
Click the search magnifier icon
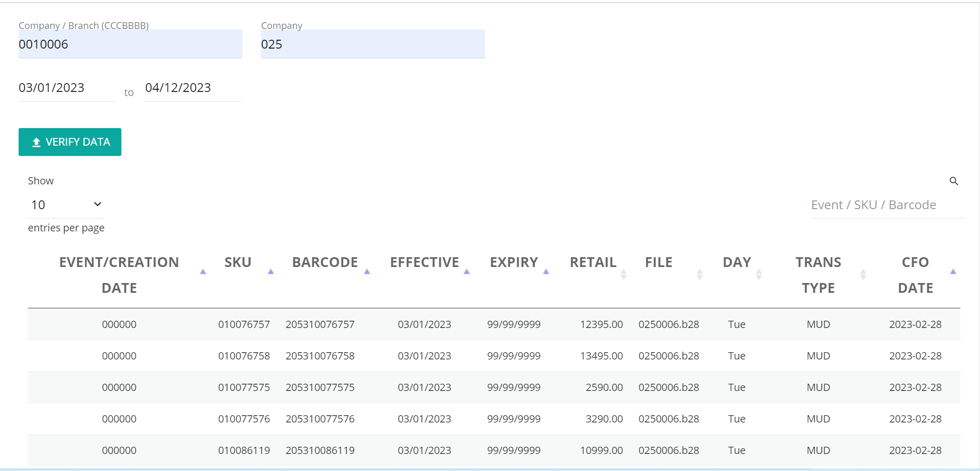[x=954, y=181]
